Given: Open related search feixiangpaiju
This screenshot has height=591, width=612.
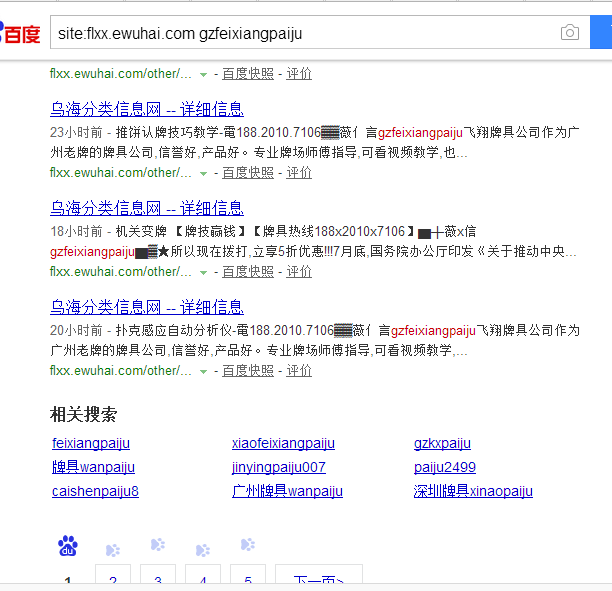Looking at the screenshot, I should click(x=91, y=443).
